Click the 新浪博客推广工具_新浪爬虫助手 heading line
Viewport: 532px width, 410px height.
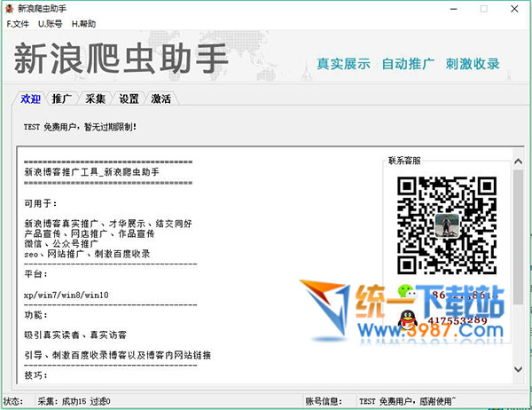click(x=91, y=172)
